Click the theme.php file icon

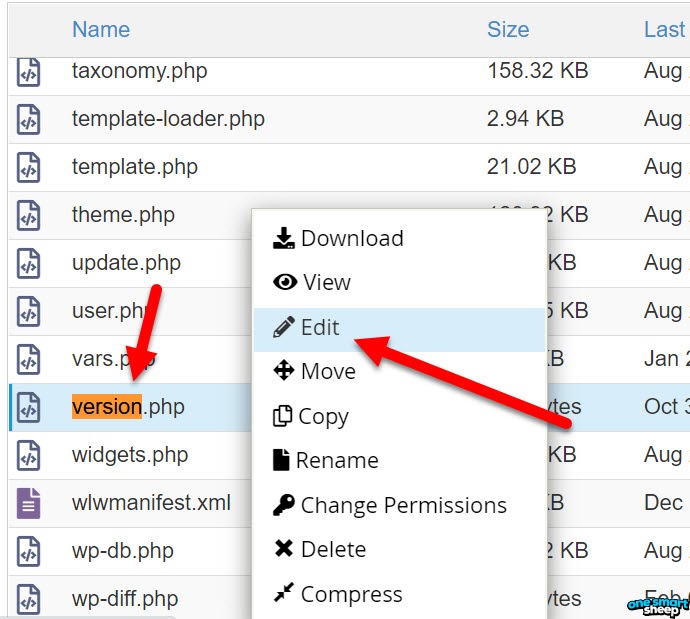coord(29,215)
